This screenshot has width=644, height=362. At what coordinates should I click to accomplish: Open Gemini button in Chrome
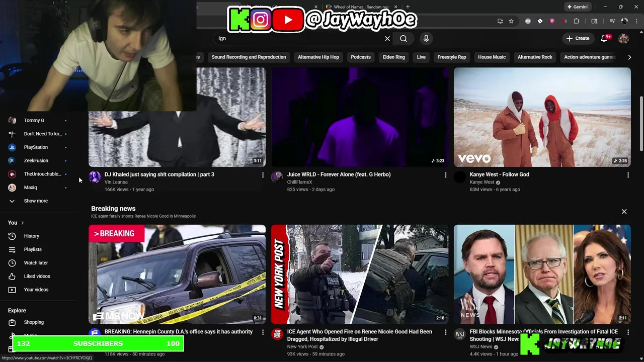[577, 7]
